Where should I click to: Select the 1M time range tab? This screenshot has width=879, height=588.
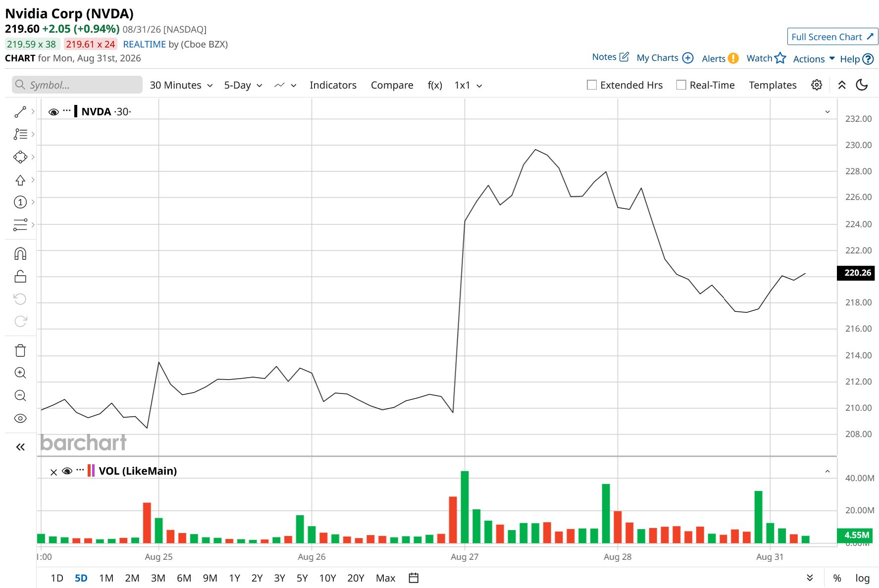tap(106, 578)
